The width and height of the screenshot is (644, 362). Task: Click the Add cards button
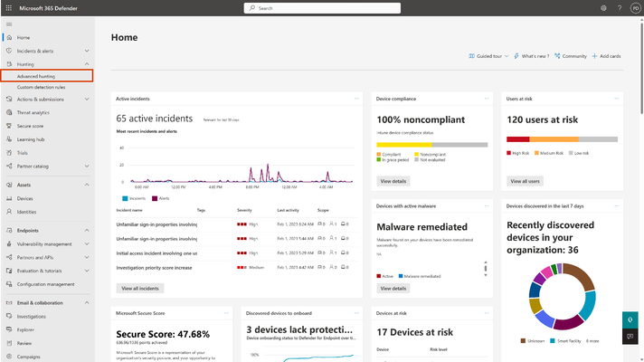click(x=606, y=56)
